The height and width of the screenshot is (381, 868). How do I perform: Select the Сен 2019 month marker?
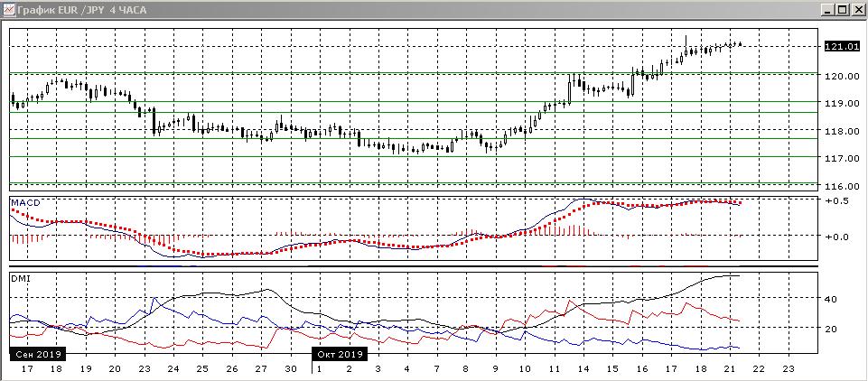(36, 354)
